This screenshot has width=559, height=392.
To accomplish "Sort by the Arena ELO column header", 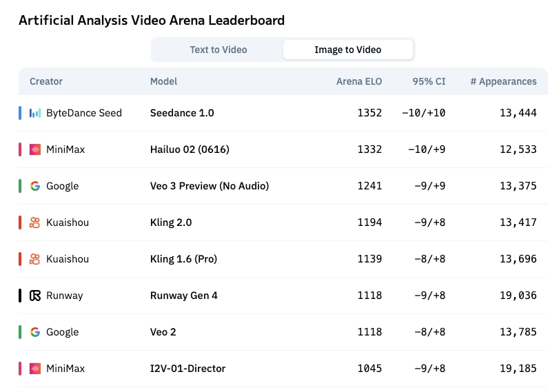I will click(359, 81).
